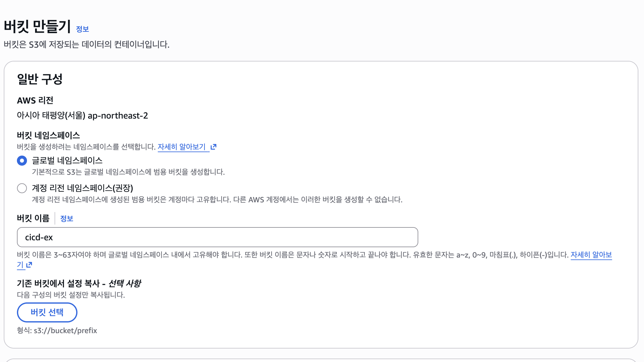
Task: Click the 기존 버킷에서 설정 복사 heading
Action: click(x=79, y=284)
